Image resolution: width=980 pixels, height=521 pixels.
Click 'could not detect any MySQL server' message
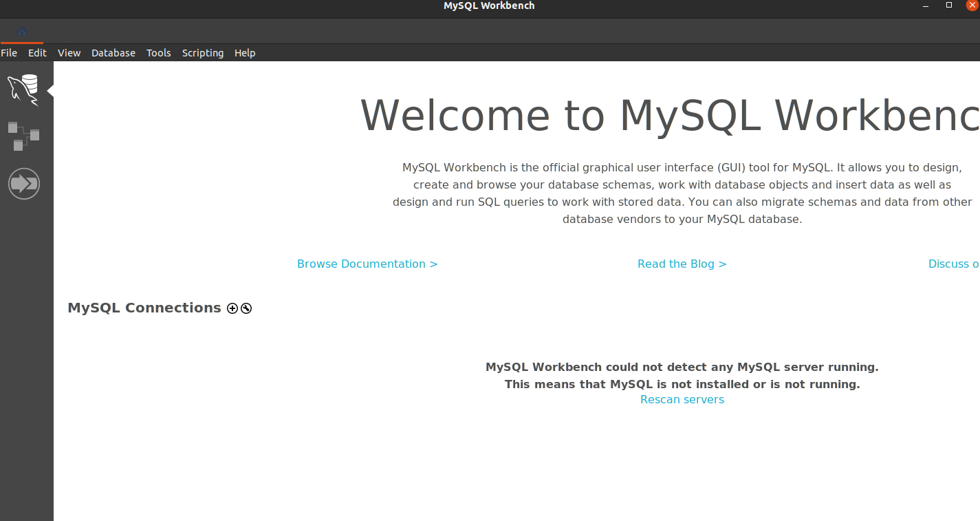682,368
